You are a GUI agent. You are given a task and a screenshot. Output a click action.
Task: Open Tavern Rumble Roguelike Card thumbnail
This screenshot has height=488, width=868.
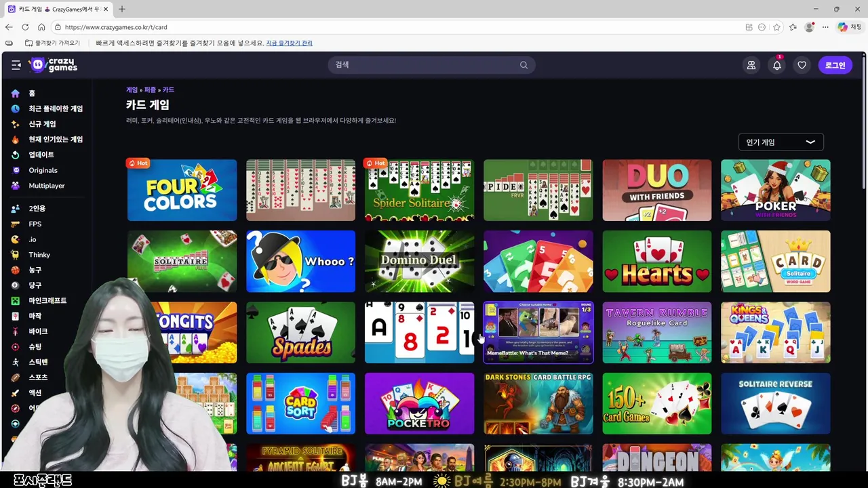(x=656, y=333)
